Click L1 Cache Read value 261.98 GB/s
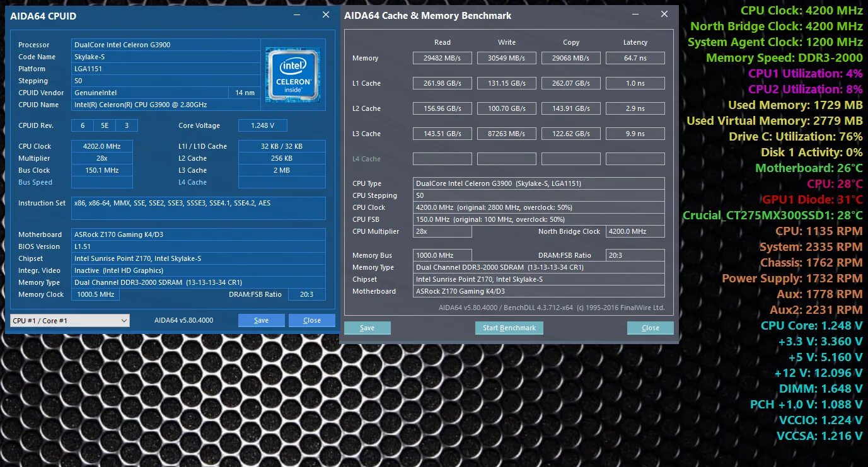 [443, 83]
